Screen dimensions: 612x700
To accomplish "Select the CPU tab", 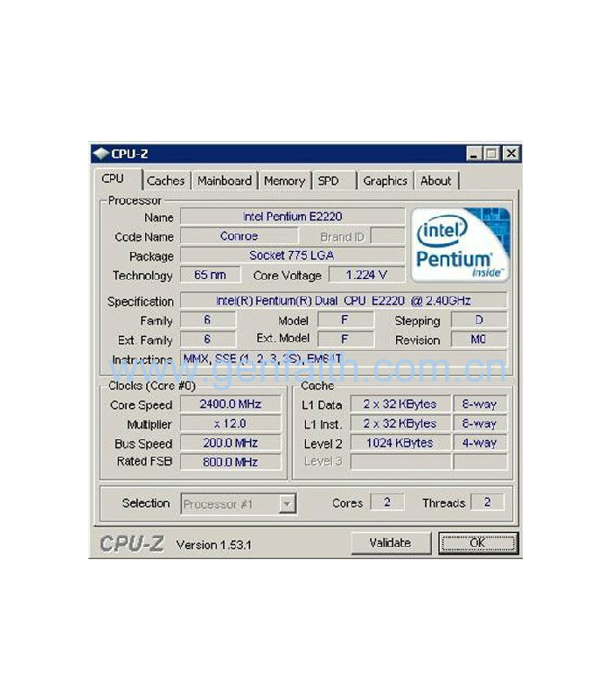I will (x=118, y=179).
